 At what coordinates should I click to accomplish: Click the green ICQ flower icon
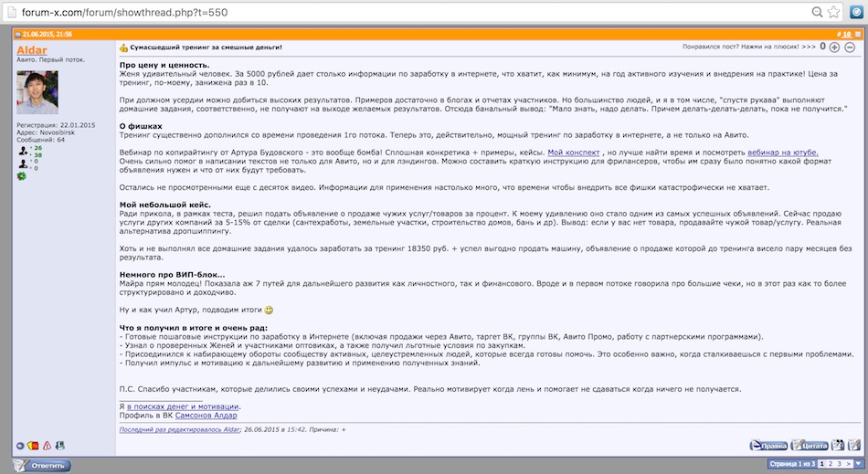point(22,176)
